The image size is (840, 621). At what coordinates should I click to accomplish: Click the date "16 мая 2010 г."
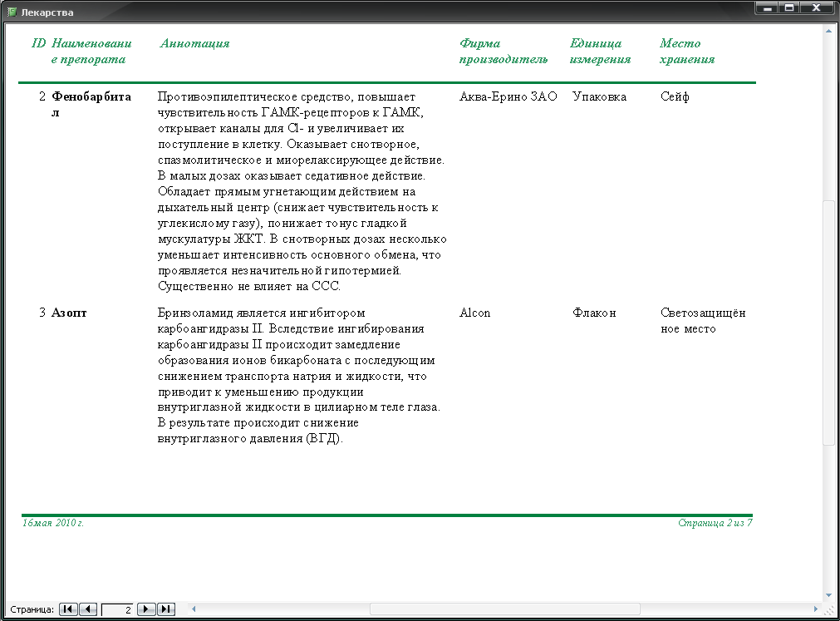point(53,523)
